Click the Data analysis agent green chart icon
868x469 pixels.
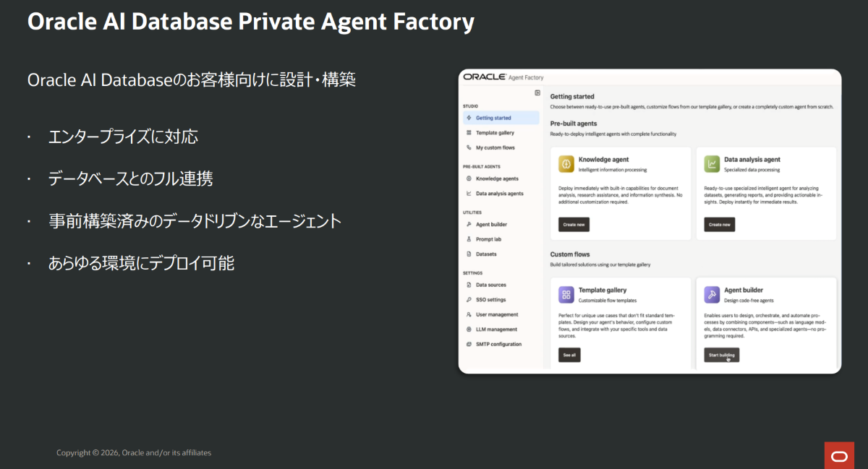click(x=712, y=164)
